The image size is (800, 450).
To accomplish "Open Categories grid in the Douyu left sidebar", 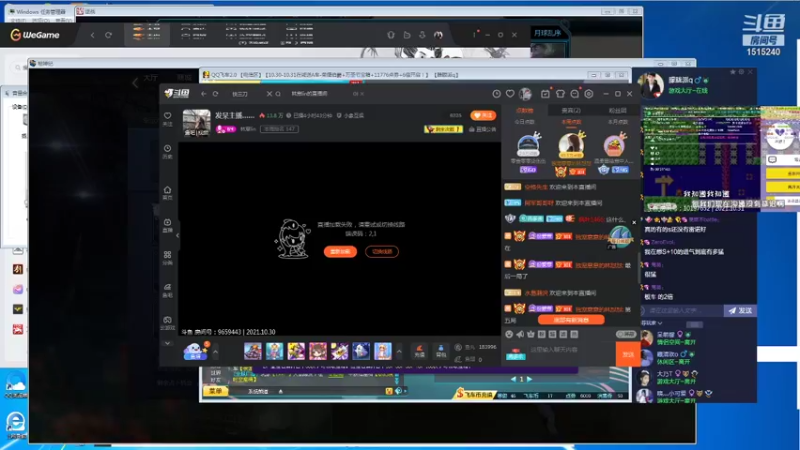I will [x=167, y=258].
